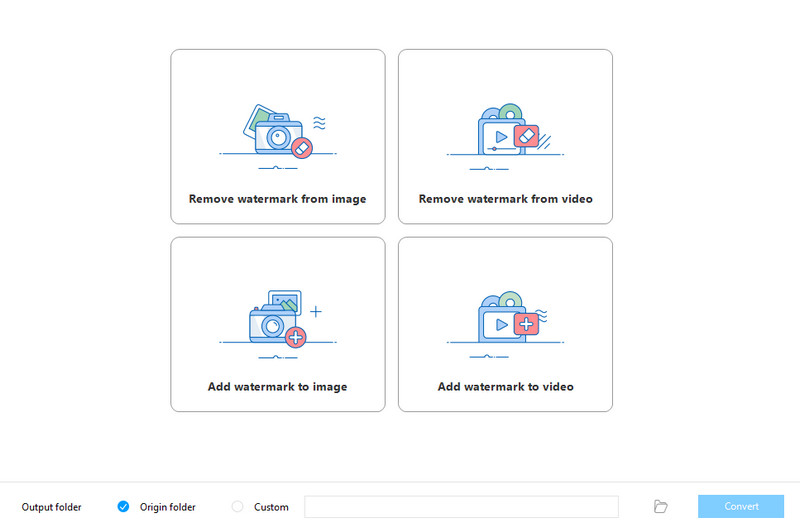Screen dimensions: 800x528
Task: Click the Output folder label
Action: click(52, 507)
